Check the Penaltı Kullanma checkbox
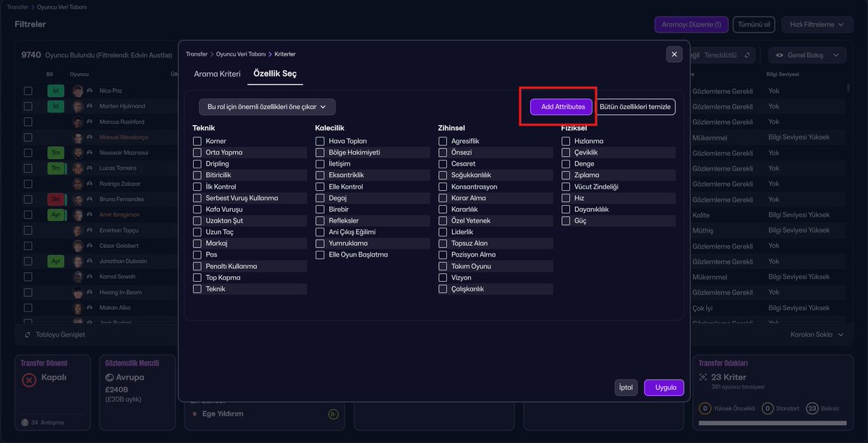Image resolution: width=868 pixels, height=443 pixels. pos(197,266)
